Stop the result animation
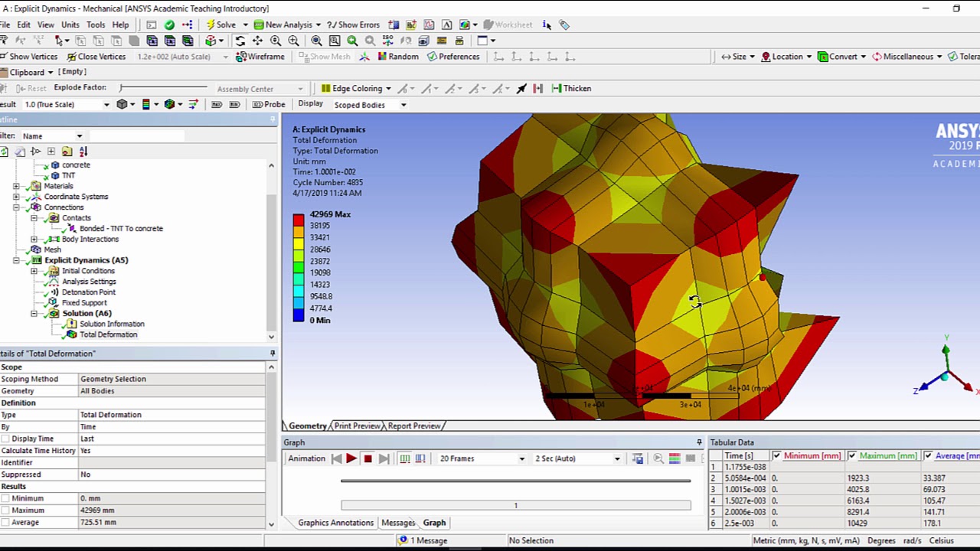Viewport: 980px width, 551px height. point(367,458)
